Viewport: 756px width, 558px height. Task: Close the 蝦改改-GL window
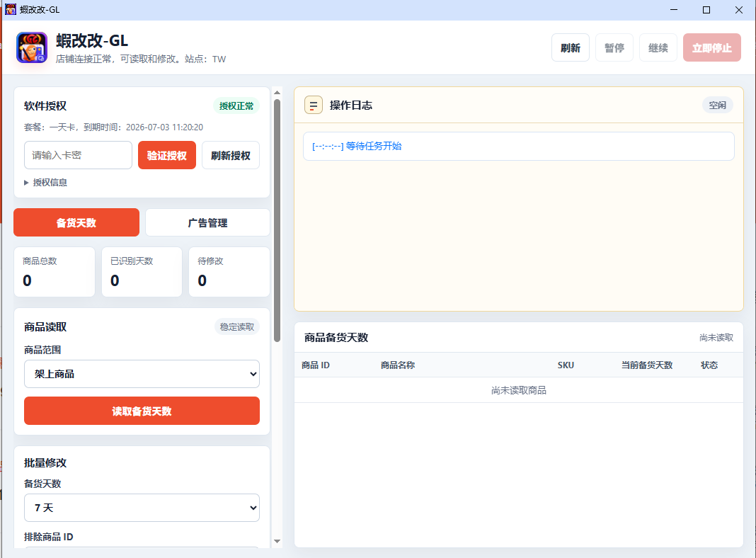738,10
